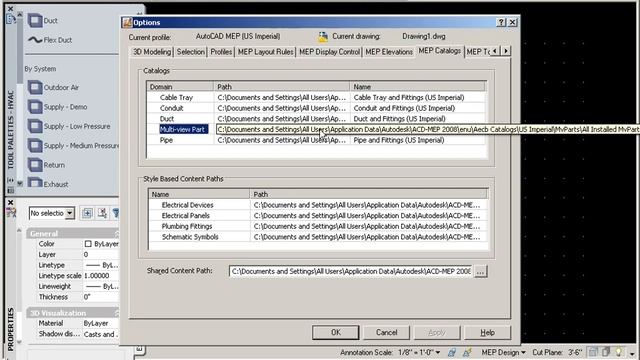
Task: Toggle the PICKADD filter icon in Properties
Action: pos(116,213)
